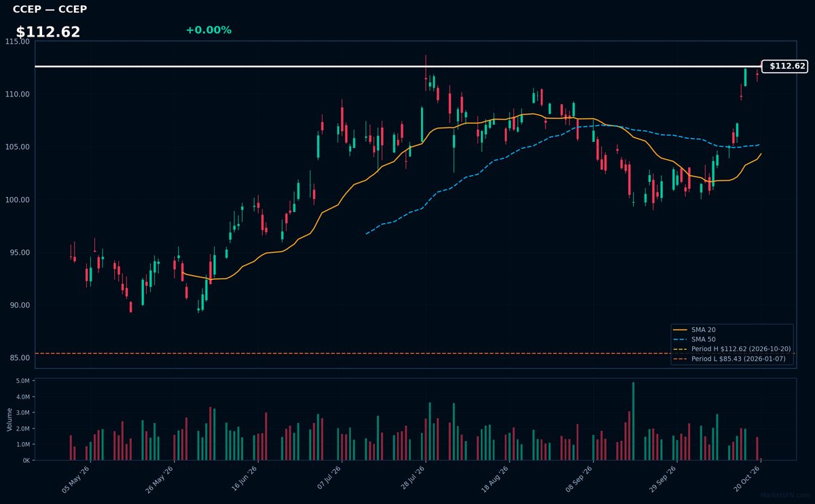This screenshot has height=504, width=815.
Task: Click the 2.0M volume axis label
Action: click(x=22, y=429)
